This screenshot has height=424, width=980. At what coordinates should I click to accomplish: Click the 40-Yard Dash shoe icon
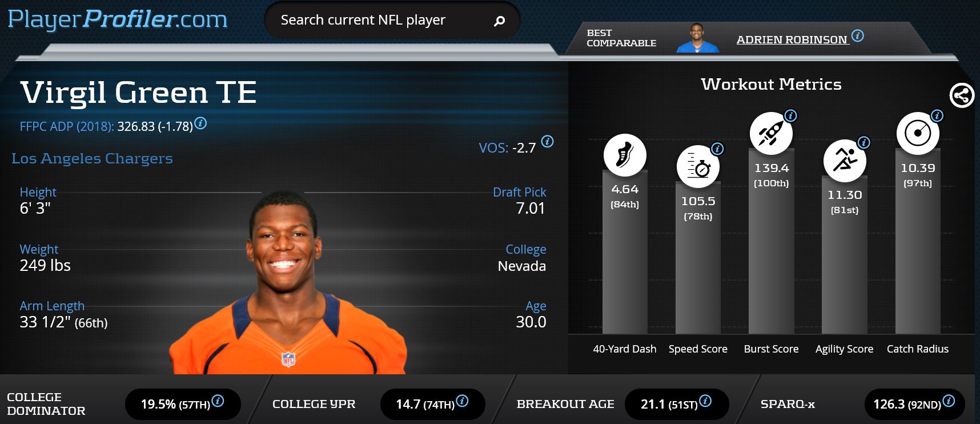[625, 155]
